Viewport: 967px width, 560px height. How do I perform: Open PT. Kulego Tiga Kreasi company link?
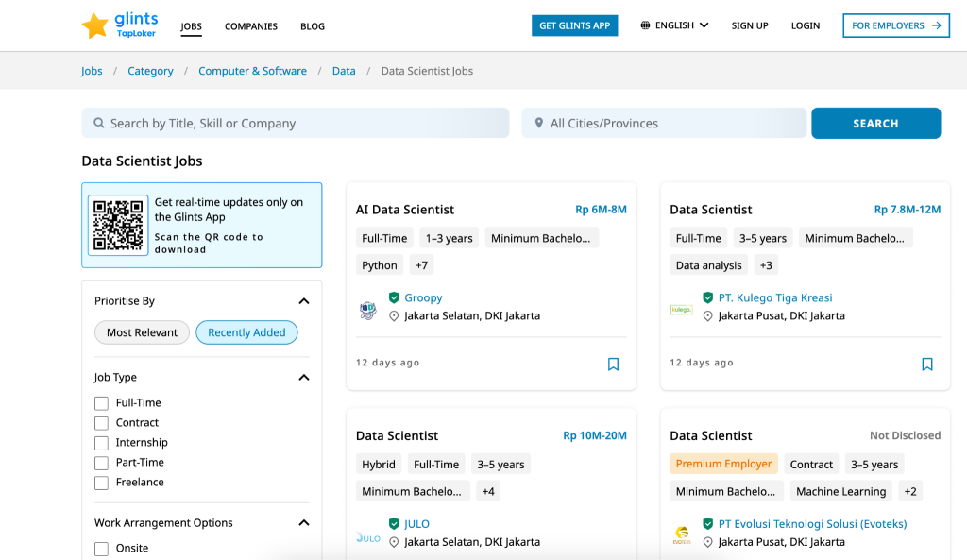point(775,297)
